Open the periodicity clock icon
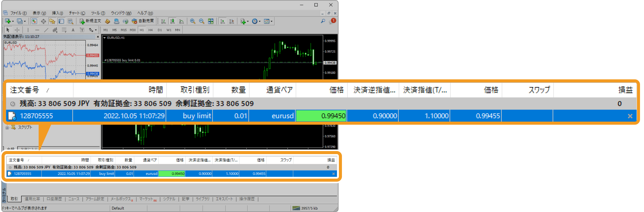Viewport: 644px width, 212px height. click(x=255, y=21)
